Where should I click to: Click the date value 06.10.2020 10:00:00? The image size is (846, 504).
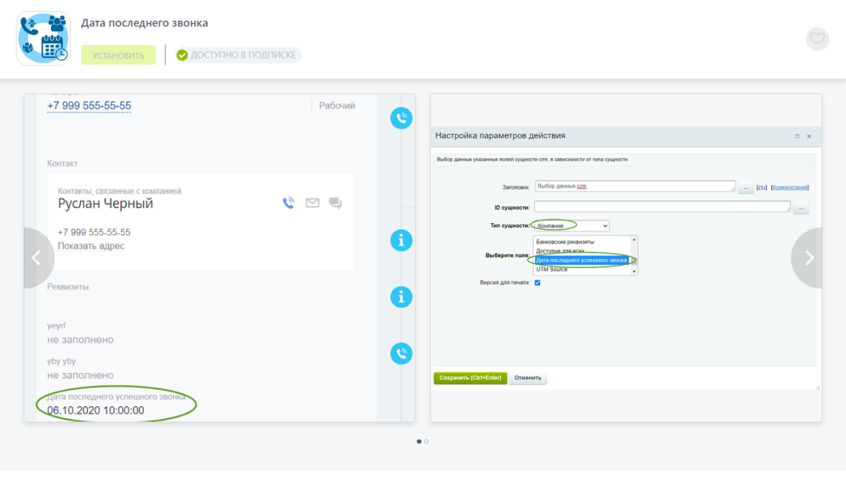(x=96, y=411)
